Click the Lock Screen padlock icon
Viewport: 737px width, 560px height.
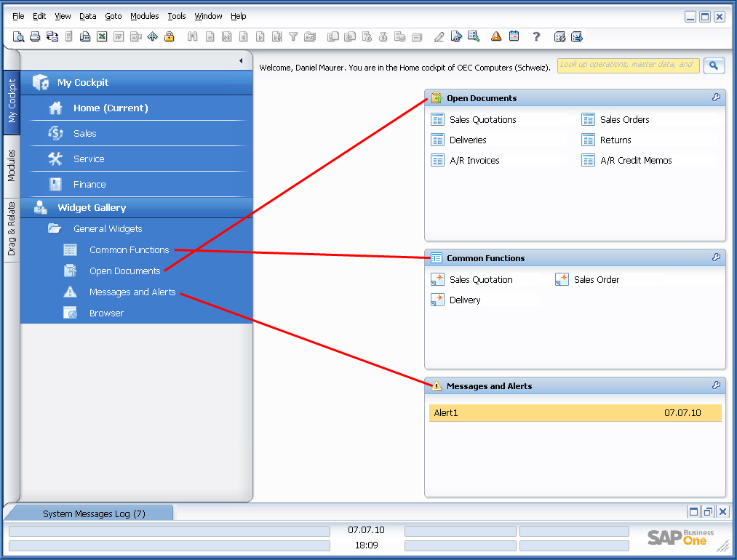coord(170,36)
